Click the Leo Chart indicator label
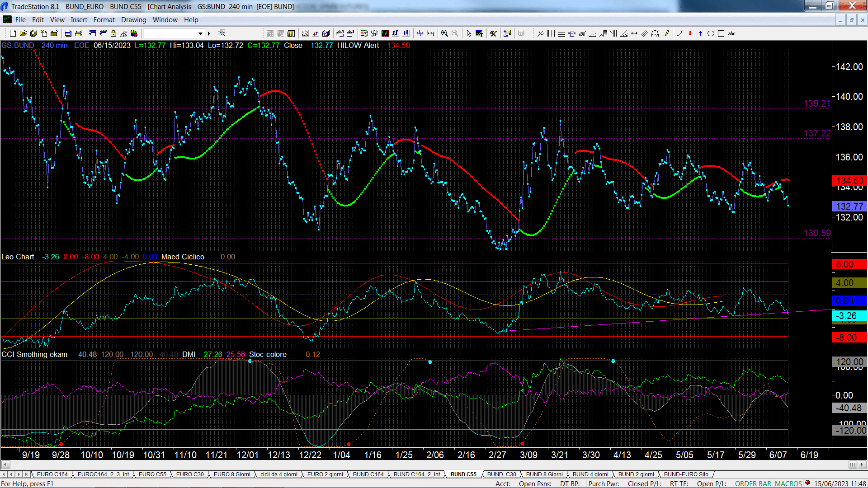 point(18,257)
